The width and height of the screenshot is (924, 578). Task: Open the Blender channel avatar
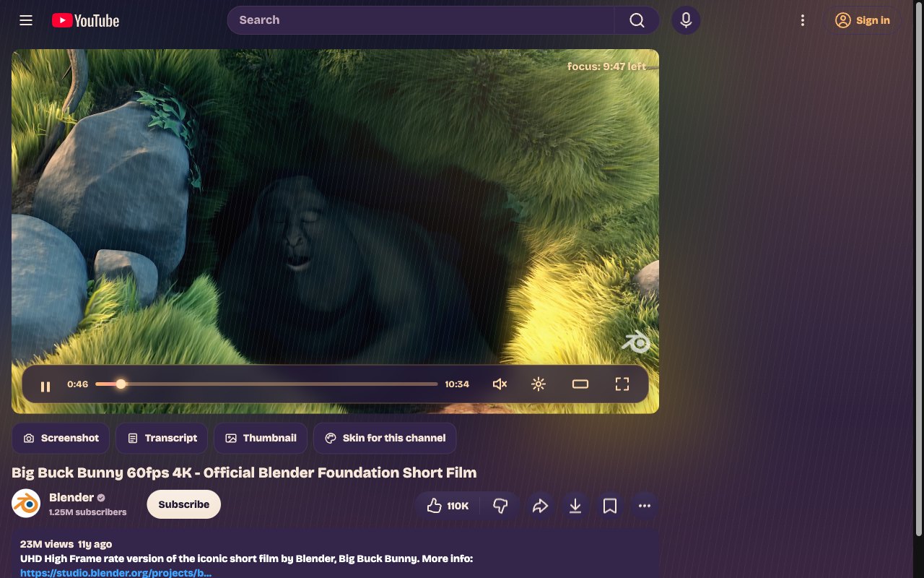coord(26,504)
